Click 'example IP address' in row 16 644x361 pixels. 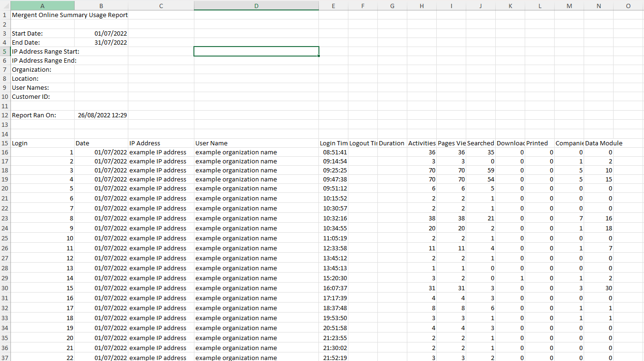click(x=161, y=152)
